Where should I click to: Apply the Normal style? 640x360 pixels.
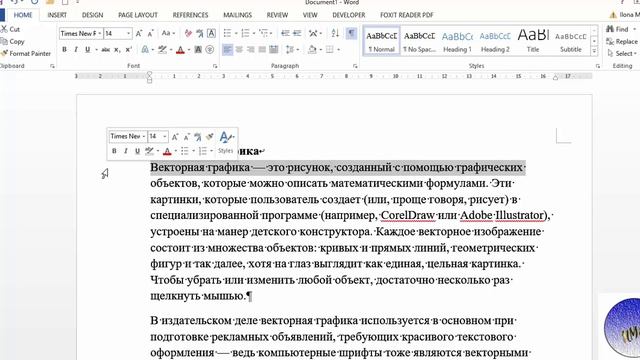tap(382, 41)
